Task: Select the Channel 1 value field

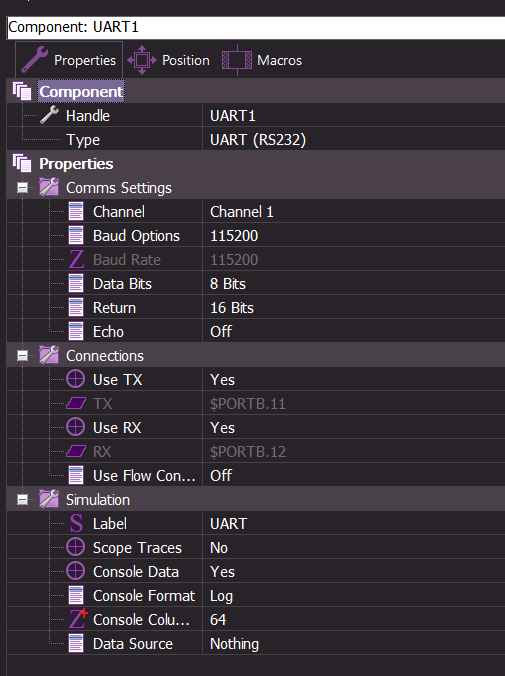Action: pyautogui.click(x=354, y=211)
